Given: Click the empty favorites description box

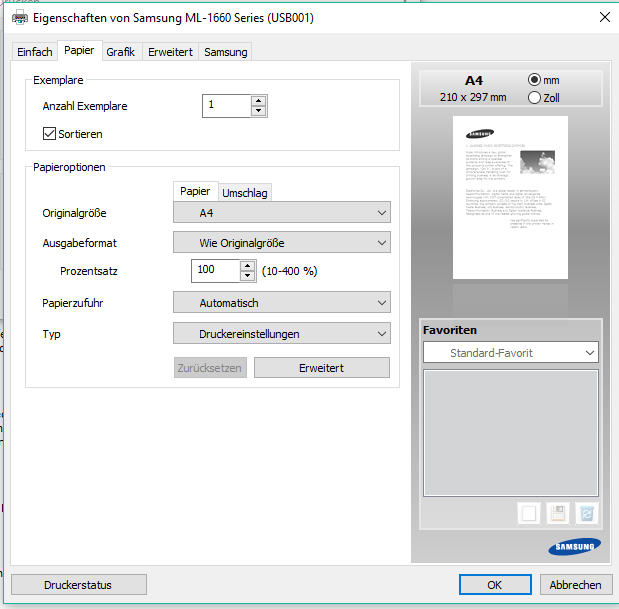Looking at the screenshot, I should tap(511, 433).
